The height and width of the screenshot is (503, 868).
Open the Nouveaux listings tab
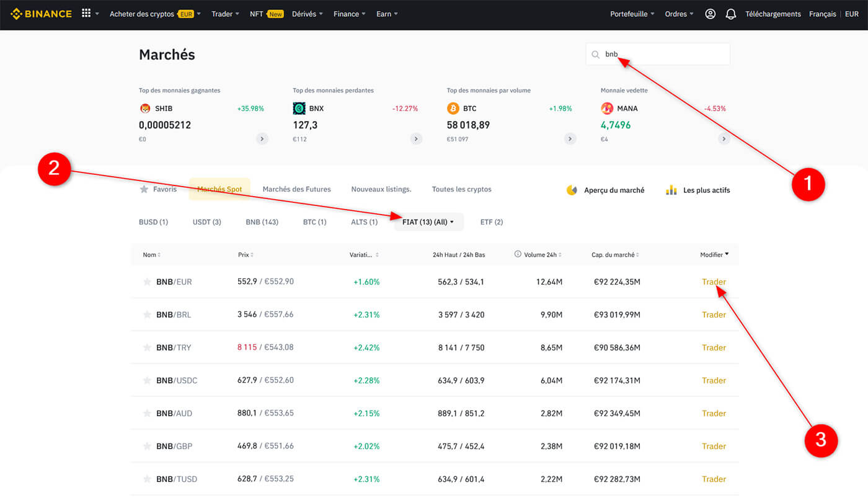pos(381,189)
